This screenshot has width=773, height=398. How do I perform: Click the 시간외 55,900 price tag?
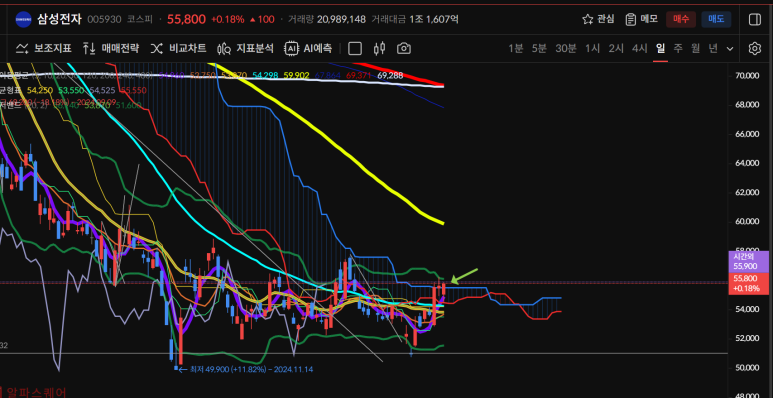click(x=748, y=261)
